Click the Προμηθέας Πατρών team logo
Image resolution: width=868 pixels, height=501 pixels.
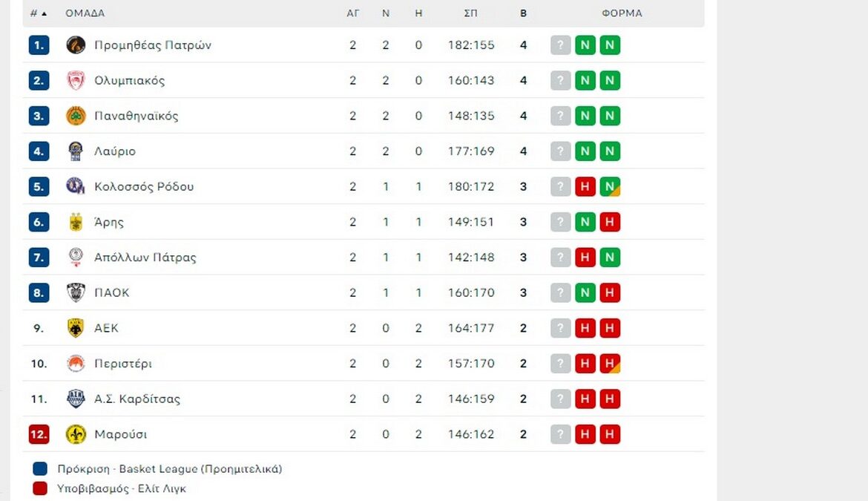(x=76, y=45)
